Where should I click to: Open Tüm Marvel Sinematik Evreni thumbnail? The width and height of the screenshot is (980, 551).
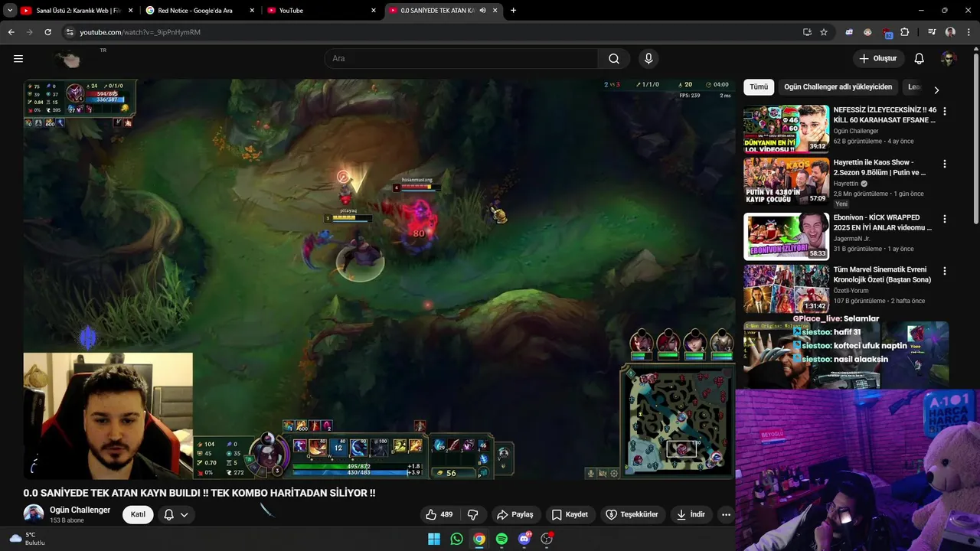[x=786, y=289]
